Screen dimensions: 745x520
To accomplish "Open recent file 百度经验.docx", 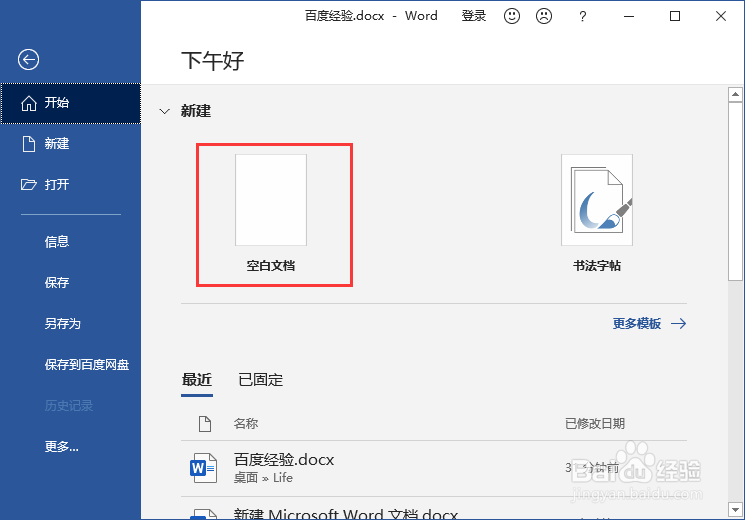I will click(434, 469).
